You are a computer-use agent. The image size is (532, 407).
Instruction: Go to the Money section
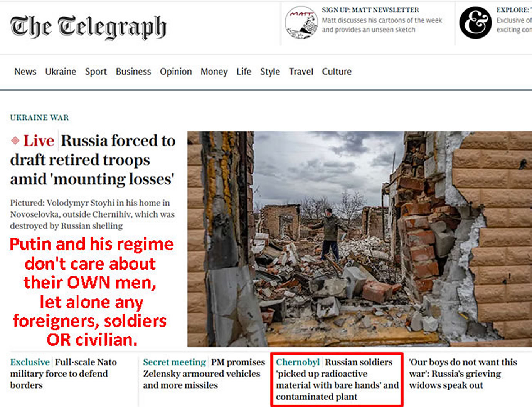click(x=214, y=72)
